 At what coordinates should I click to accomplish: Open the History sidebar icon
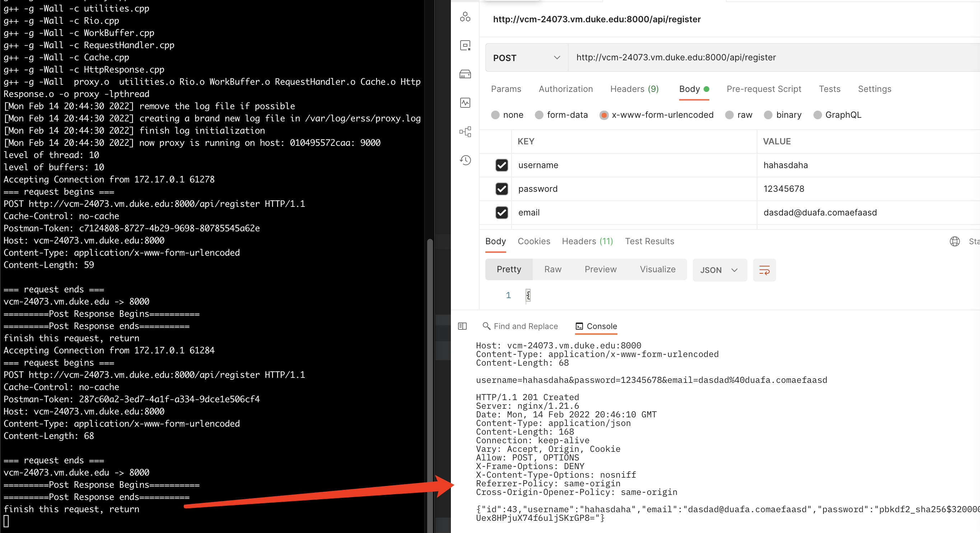(465, 160)
